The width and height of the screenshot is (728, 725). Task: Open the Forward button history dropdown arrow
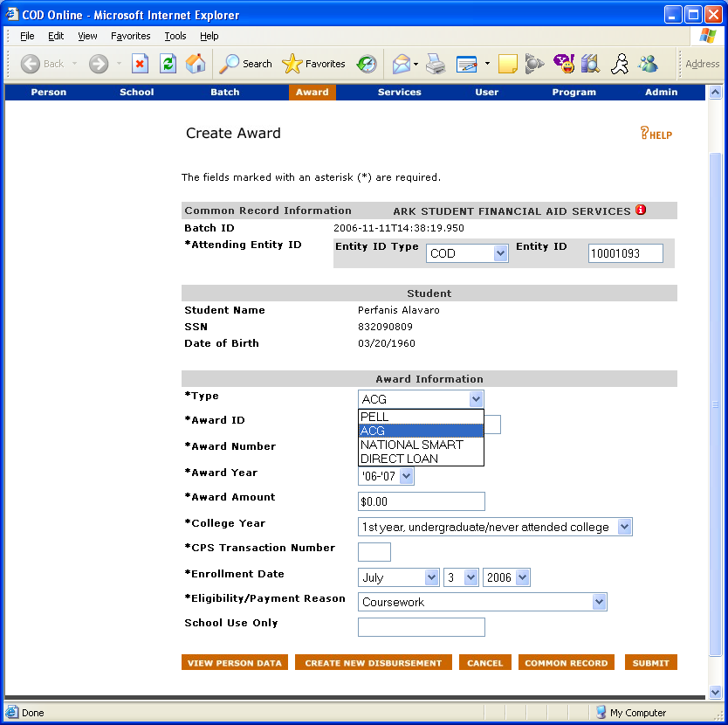pyautogui.click(x=119, y=64)
